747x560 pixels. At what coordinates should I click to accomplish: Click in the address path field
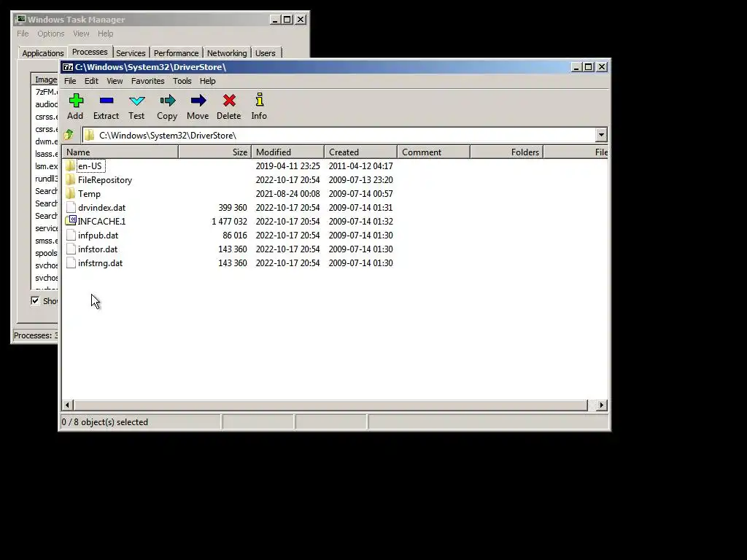click(339, 135)
